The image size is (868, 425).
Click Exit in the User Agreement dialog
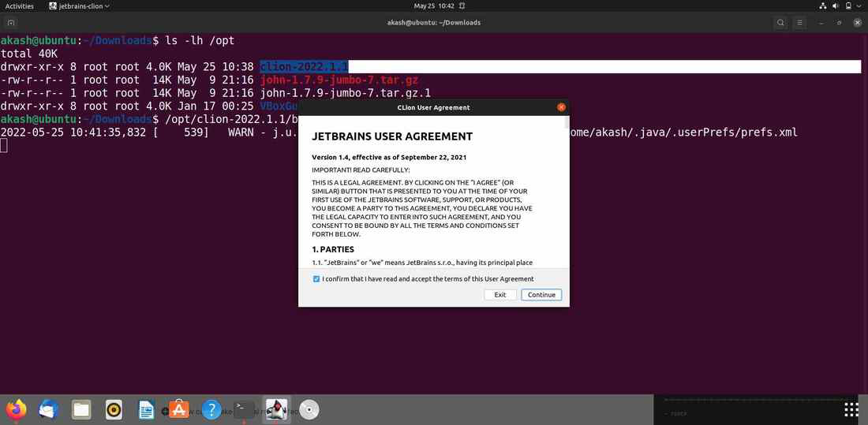coord(499,295)
